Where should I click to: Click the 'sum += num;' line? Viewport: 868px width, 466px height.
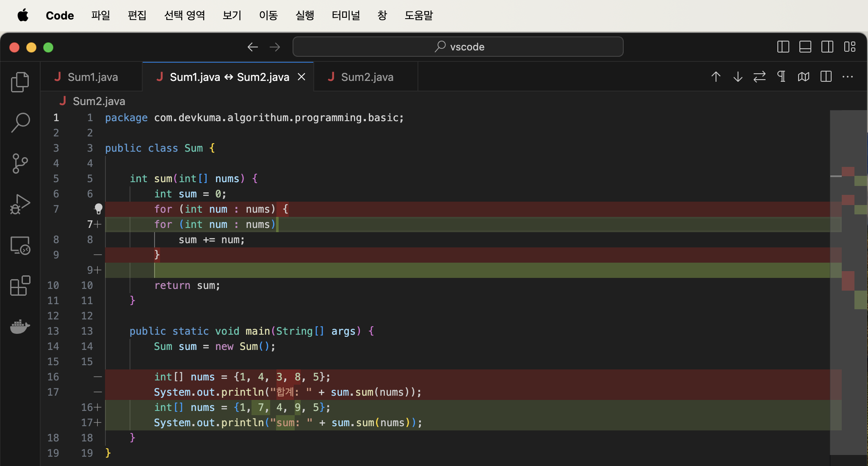tap(211, 239)
